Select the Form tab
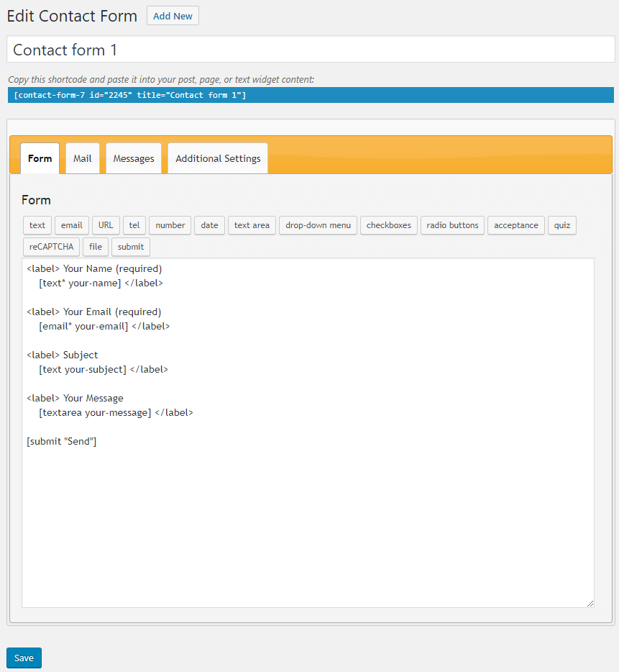619x672 pixels. coord(40,158)
